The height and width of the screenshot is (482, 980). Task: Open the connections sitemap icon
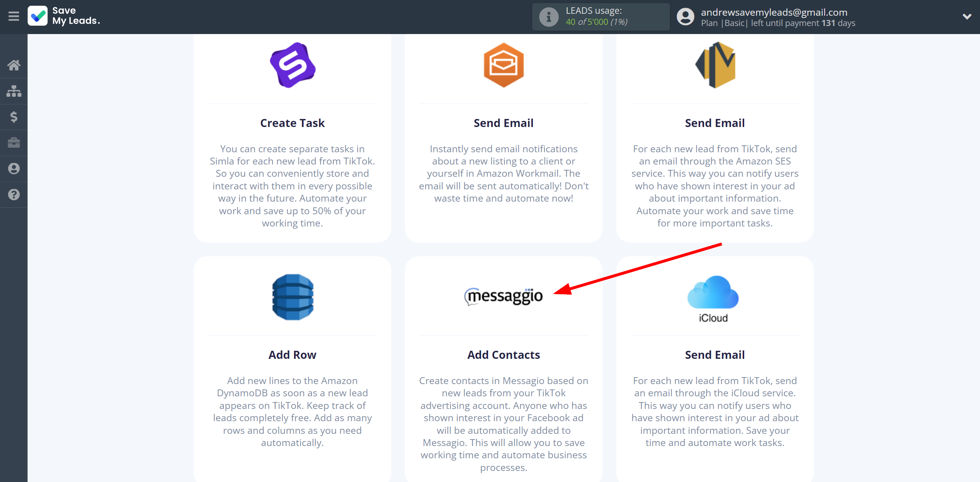(14, 91)
